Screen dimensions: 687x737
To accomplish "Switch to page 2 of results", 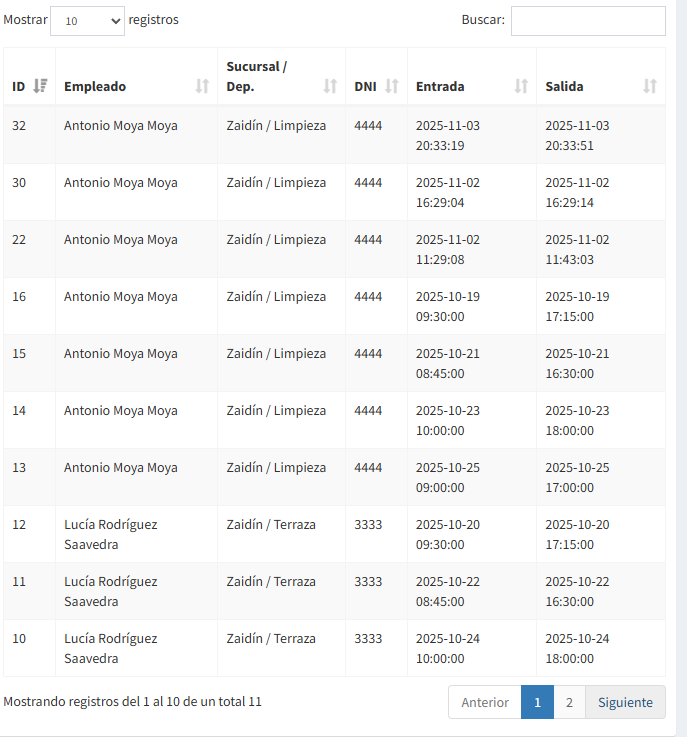I will point(568,702).
